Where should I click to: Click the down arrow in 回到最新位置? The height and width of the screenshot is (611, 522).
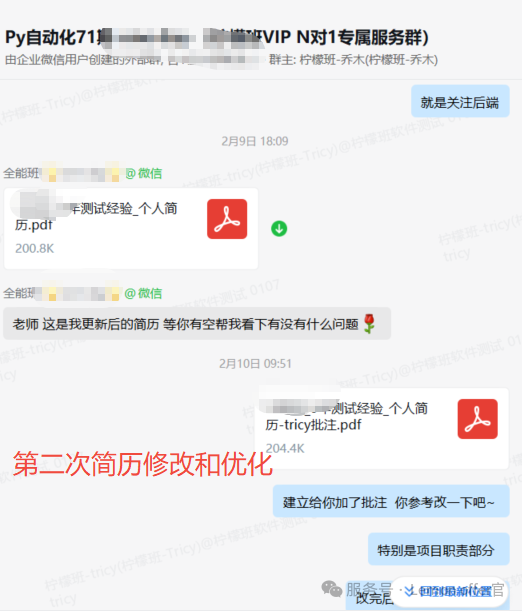click(409, 592)
